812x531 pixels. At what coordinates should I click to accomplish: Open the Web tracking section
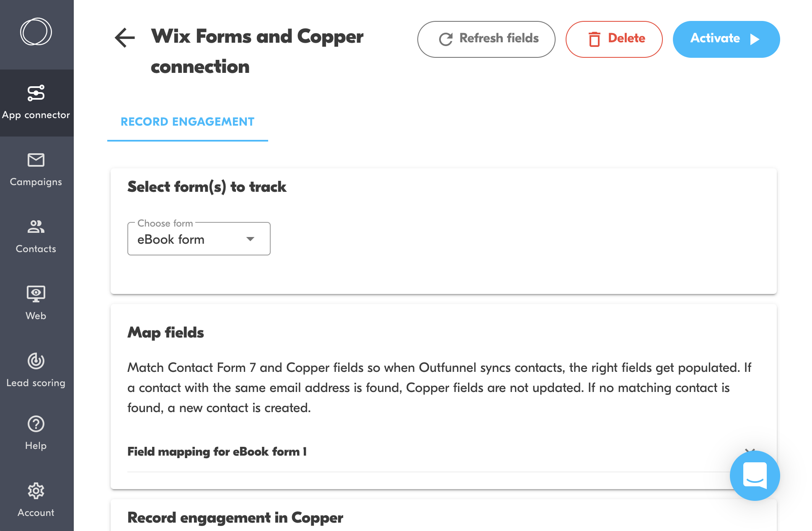pos(36,304)
